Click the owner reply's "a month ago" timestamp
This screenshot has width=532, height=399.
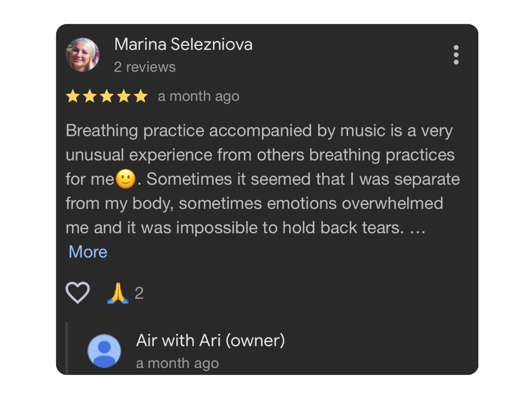click(x=177, y=364)
